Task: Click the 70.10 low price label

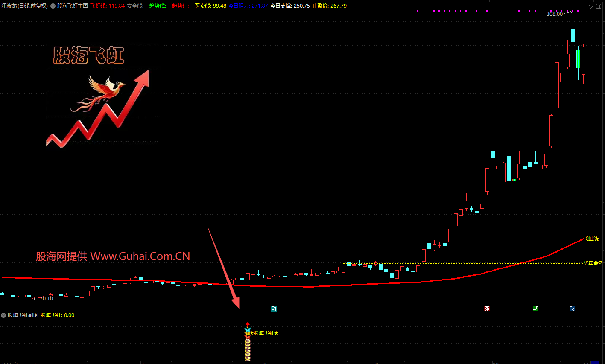Action: tap(46, 298)
